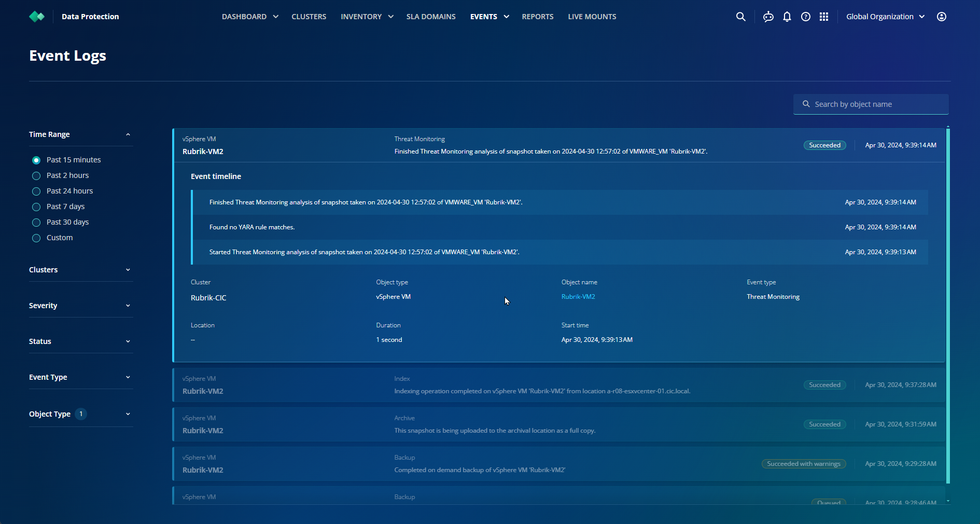This screenshot has width=980, height=524.
Task: Click the Found no YARA rule matches entry
Action: (x=561, y=227)
